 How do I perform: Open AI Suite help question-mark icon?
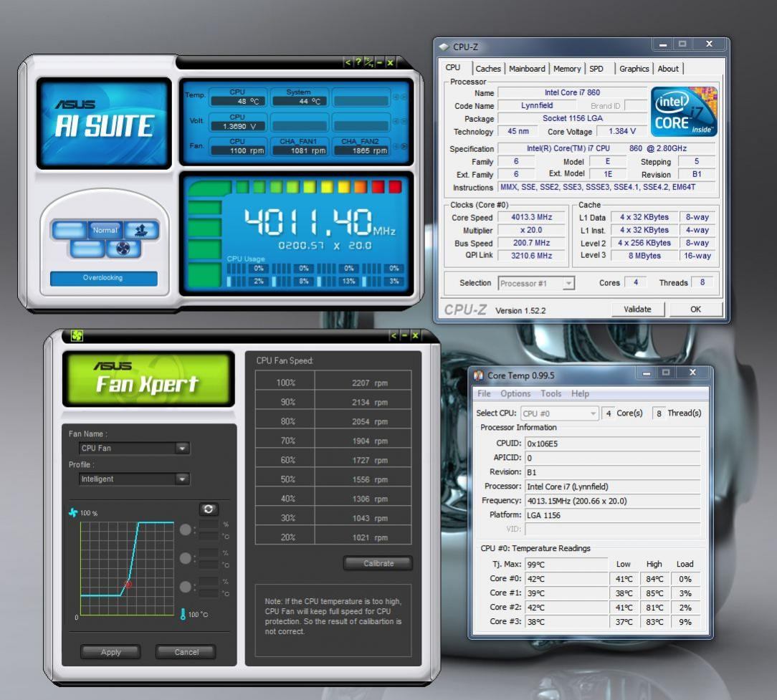358,62
